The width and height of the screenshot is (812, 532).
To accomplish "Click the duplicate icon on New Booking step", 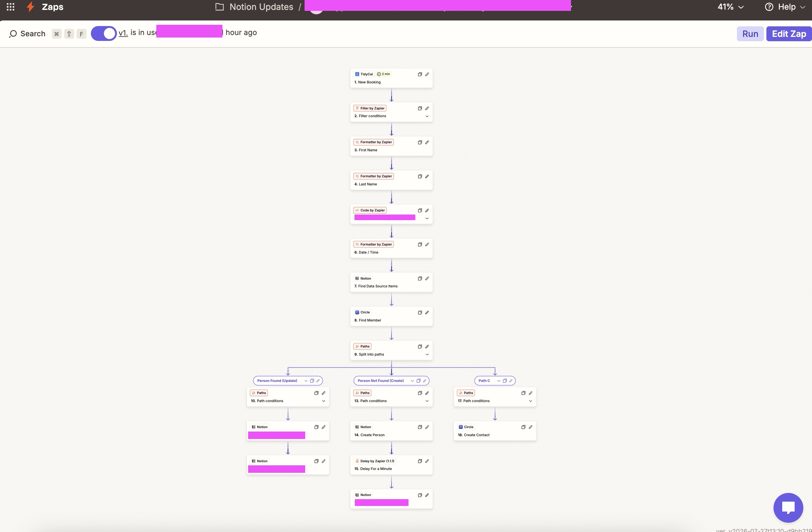I will (420, 74).
